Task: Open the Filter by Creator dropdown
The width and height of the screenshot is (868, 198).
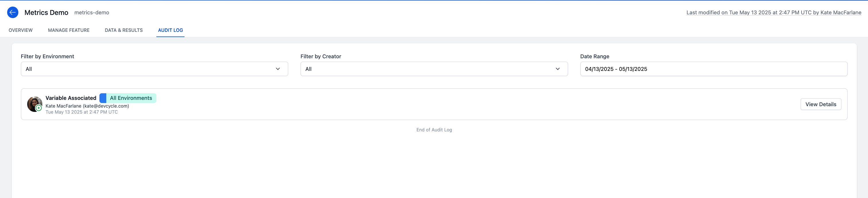Action: 434,69
